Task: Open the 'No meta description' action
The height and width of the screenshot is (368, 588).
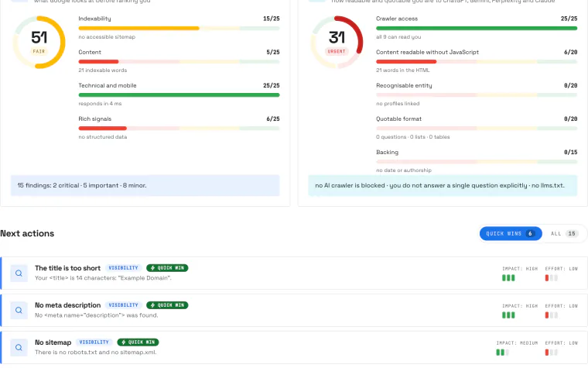Action: (294, 311)
